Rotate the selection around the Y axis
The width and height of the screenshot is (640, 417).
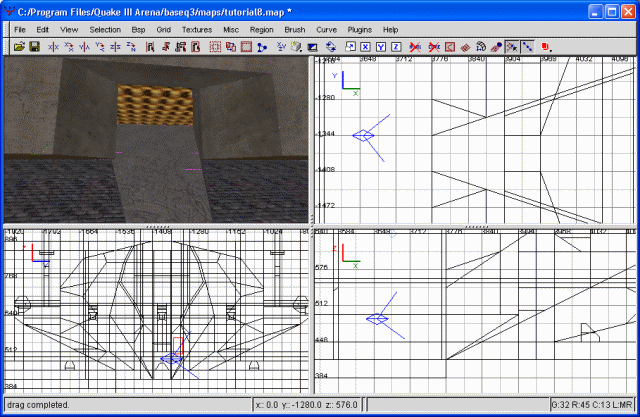(x=100, y=47)
